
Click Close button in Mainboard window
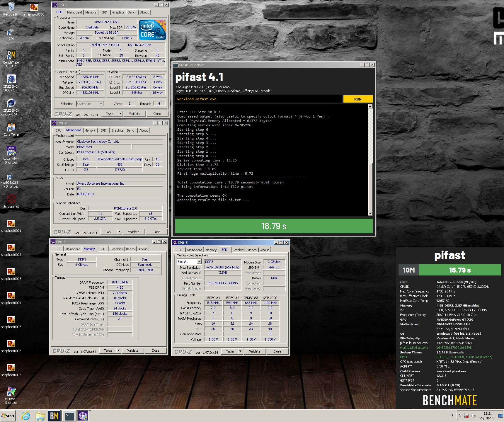156,232
